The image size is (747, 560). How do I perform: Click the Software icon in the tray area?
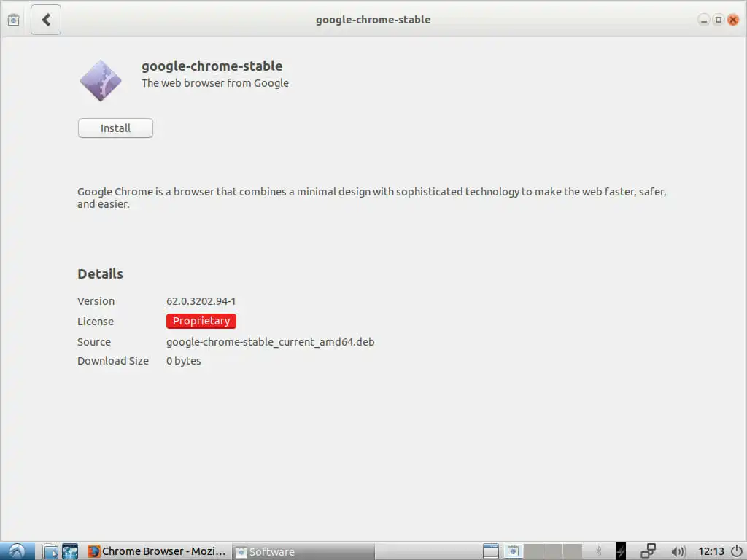pos(513,551)
